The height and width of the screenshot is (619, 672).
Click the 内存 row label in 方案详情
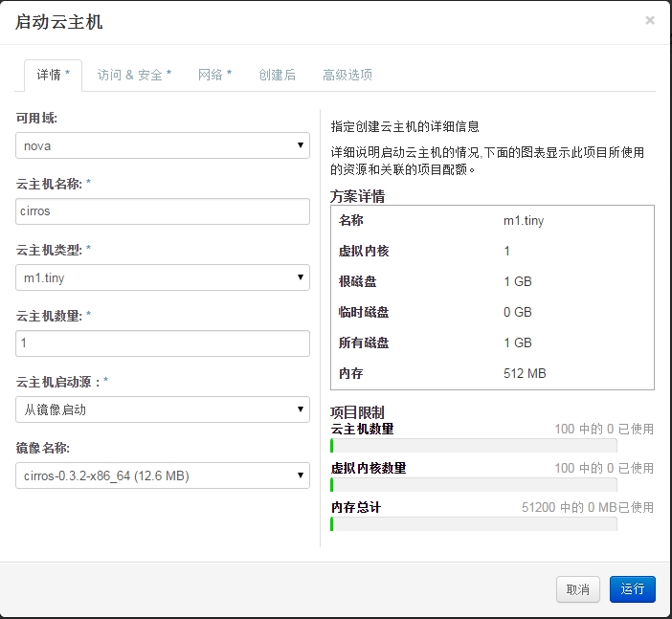(351, 373)
